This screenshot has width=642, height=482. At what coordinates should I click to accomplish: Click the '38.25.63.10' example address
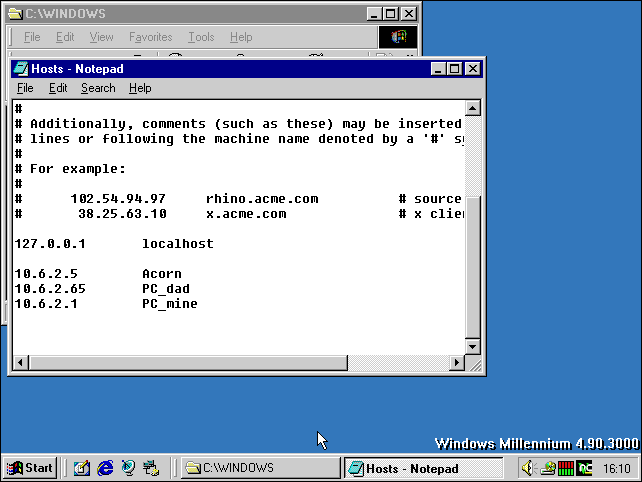(x=122, y=214)
